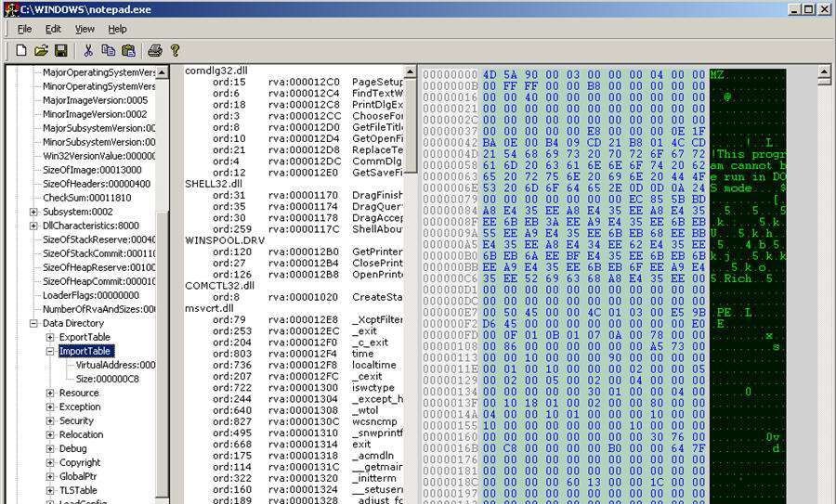Click the Cut scissors icon
Image resolution: width=836 pixels, height=504 pixels.
[88, 50]
